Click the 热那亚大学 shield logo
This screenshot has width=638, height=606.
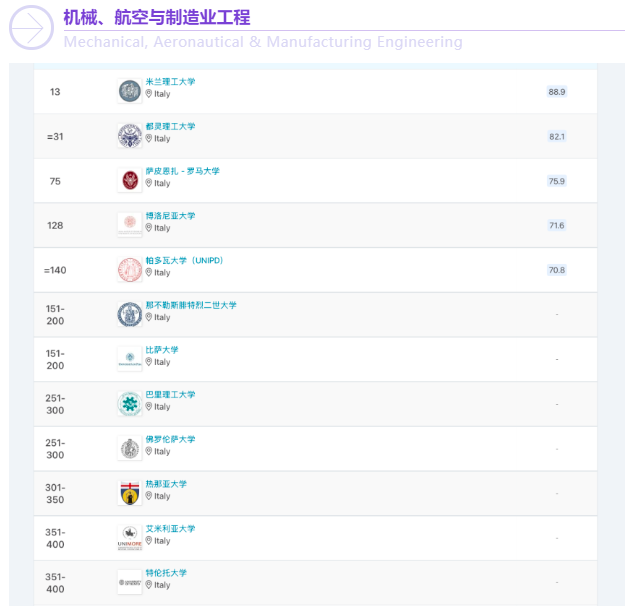click(x=130, y=493)
